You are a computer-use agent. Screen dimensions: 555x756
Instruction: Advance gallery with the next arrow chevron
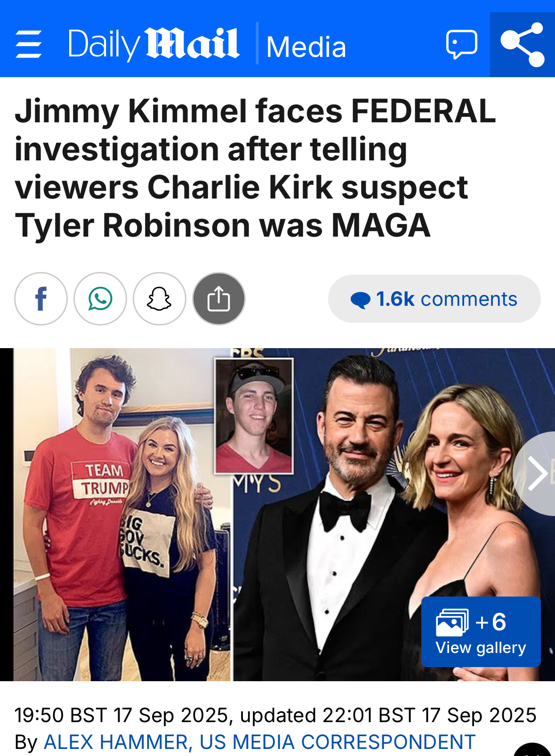click(536, 473)
